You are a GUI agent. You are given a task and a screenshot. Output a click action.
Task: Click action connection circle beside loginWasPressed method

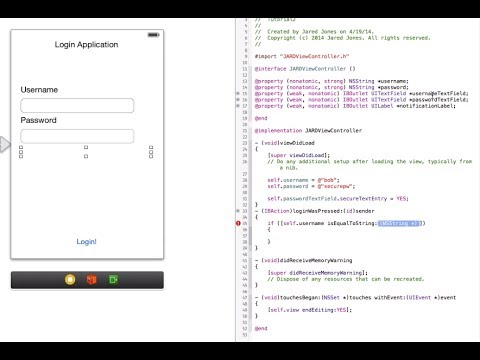238,211
